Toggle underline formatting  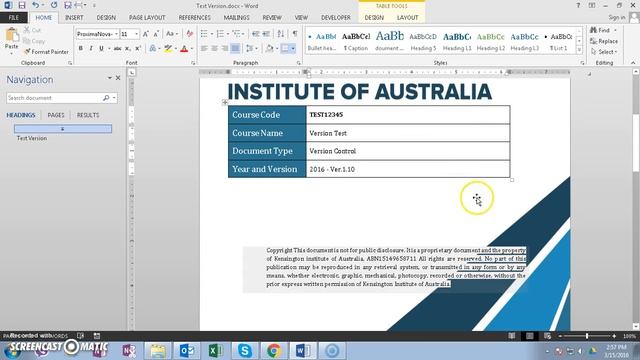(101, 49)
